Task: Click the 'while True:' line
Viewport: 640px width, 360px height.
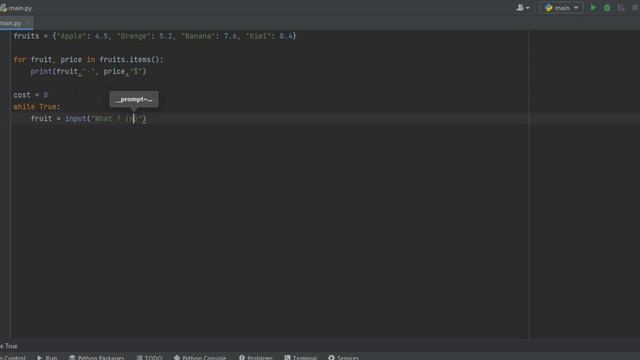Action: 37,107
